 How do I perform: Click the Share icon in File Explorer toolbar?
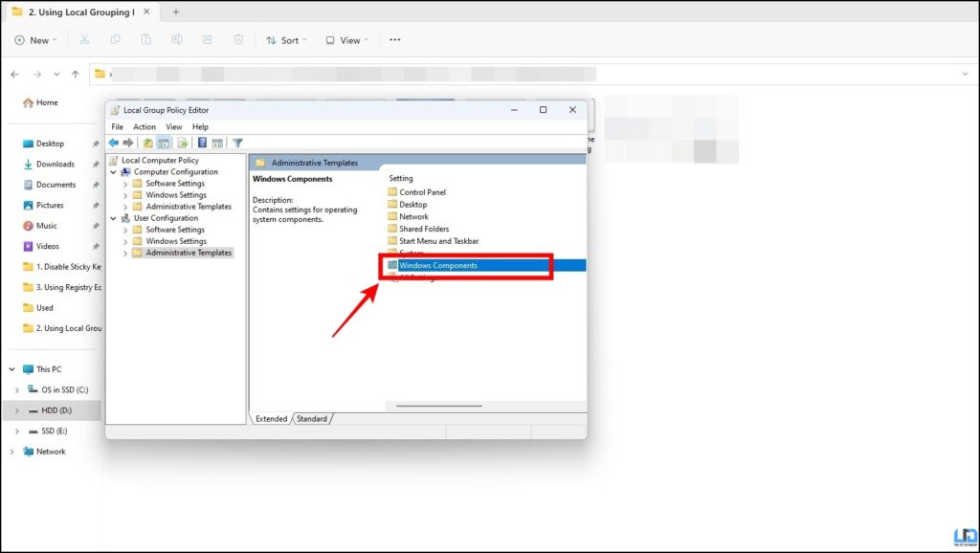pos(208,40)
